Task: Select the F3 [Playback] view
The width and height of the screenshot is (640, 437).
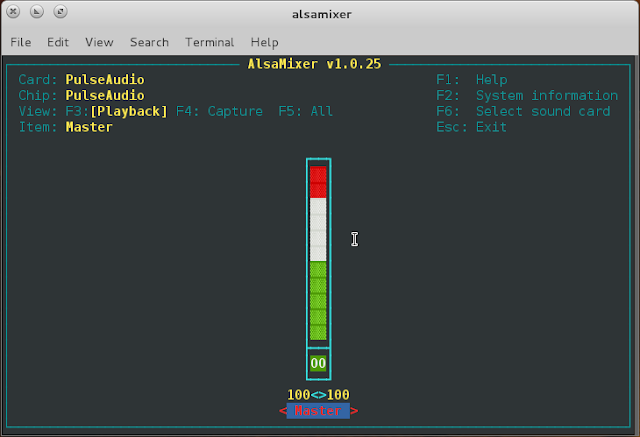Action: (117, 111)
